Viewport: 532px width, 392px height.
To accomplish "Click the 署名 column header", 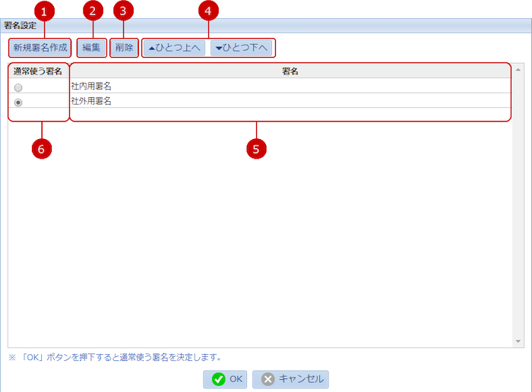I will pyautogui.click(x=290, y=71).
